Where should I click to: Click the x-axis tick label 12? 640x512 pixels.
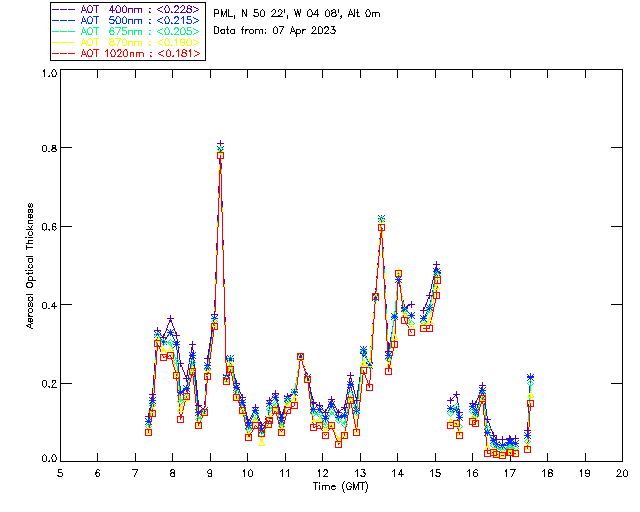coord(322,473)
